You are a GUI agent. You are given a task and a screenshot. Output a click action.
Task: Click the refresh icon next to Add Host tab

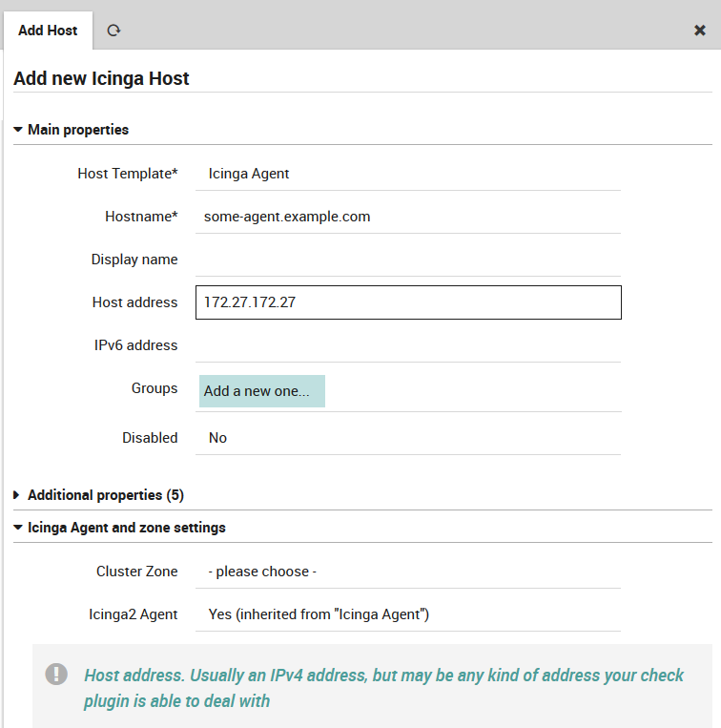coord(113,31)
